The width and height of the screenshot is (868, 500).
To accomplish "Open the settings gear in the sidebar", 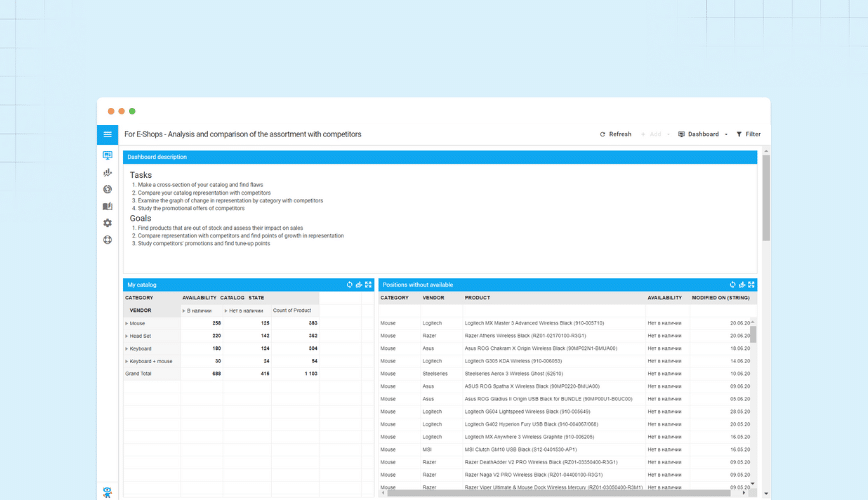I will (x=108, y=223).
